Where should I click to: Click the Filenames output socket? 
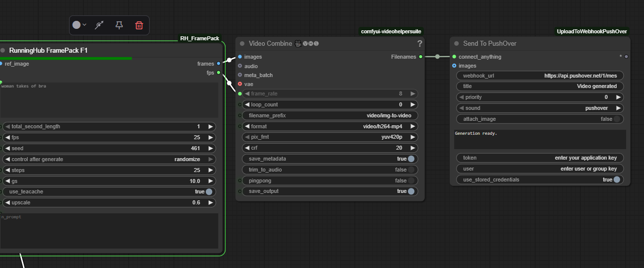(421, 57)
